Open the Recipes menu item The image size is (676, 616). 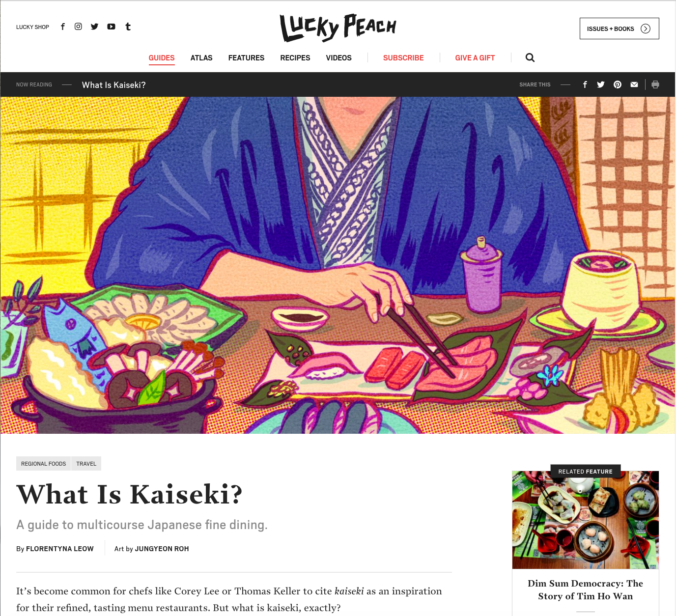295,58
